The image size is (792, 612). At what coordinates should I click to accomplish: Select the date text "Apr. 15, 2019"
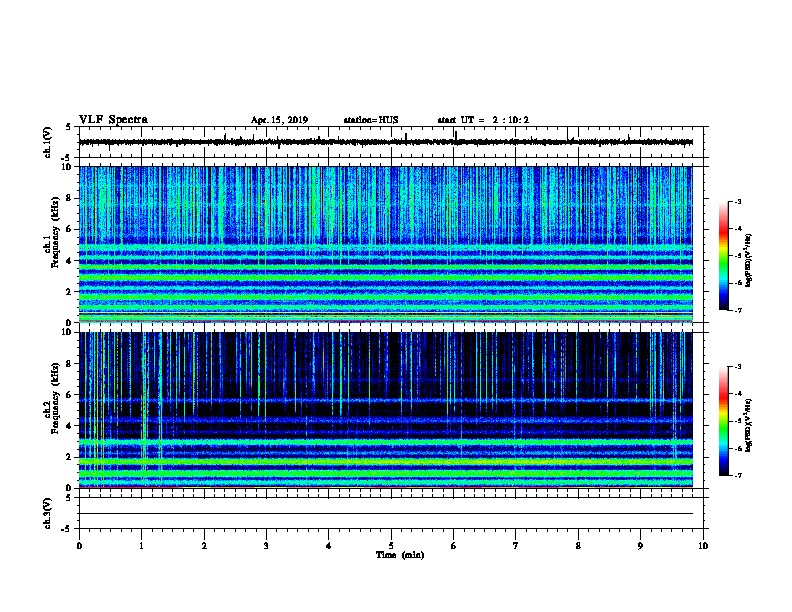[279, 120]
